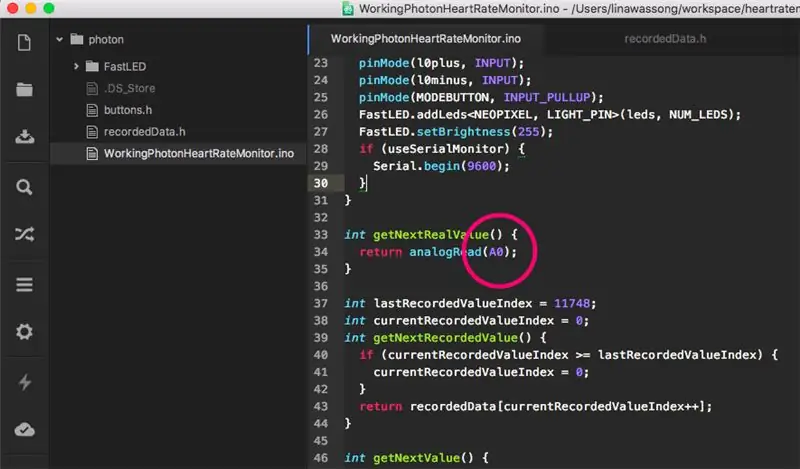Collapse the photon folder chevron
This screenshot has width=800, height=469.
60,39
